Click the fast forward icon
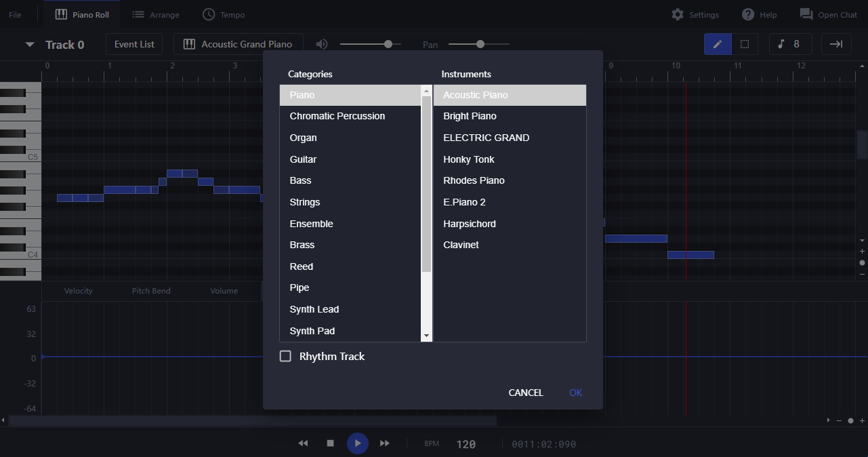The height and width of the screenshot is (457, 868). (385, 443)
